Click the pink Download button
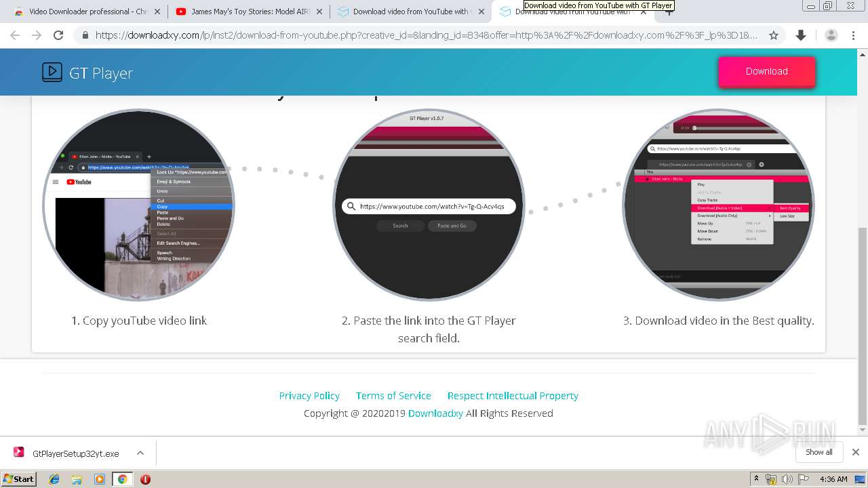The width and height of the screenshot is (868, 488). pyautogui.click(x=766, y=71)
